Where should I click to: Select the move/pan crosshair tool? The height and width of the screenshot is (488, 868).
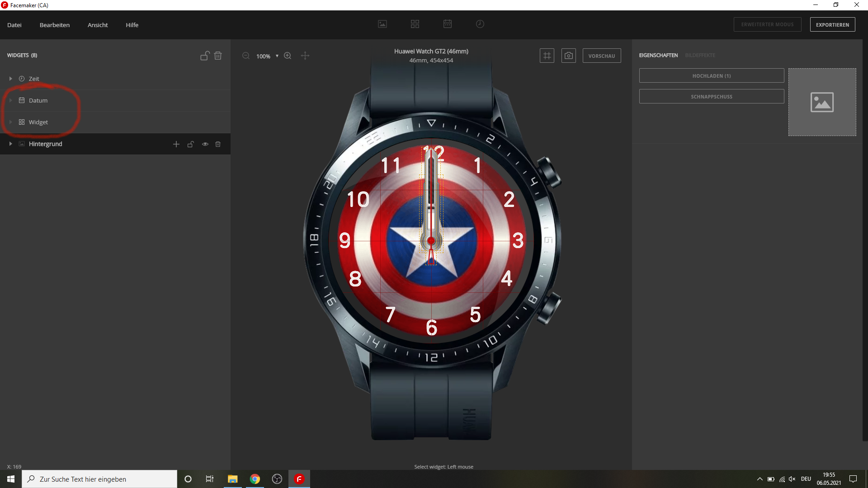click(x=305, y=56)
